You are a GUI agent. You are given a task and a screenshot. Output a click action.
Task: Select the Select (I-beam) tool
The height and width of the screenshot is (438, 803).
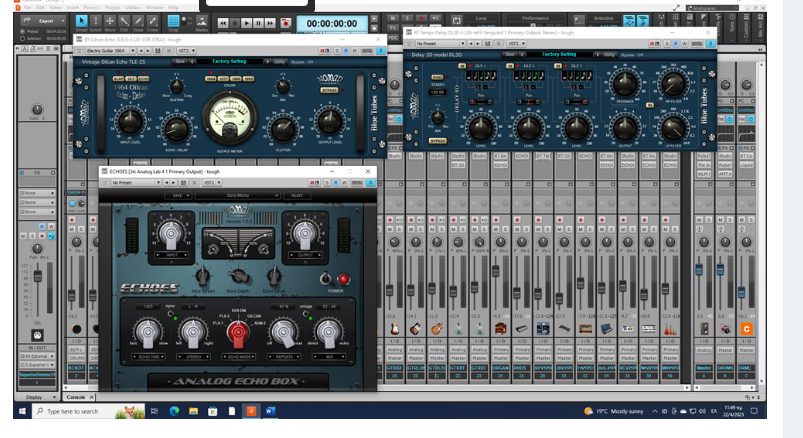95,22
